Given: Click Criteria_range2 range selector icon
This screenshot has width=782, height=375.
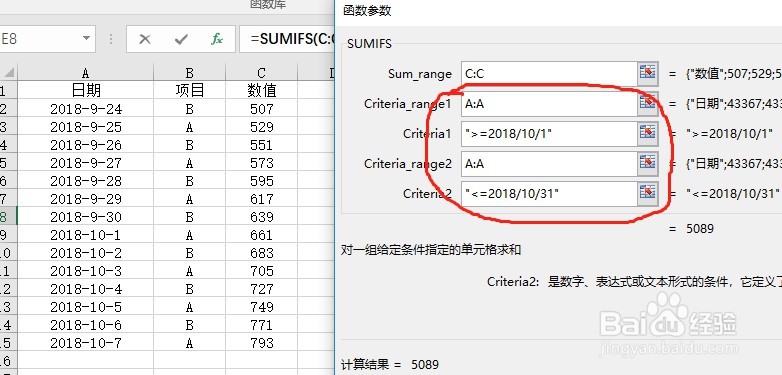Looking at the screenshot, I should pyautogui.click(x=647, y=164).
